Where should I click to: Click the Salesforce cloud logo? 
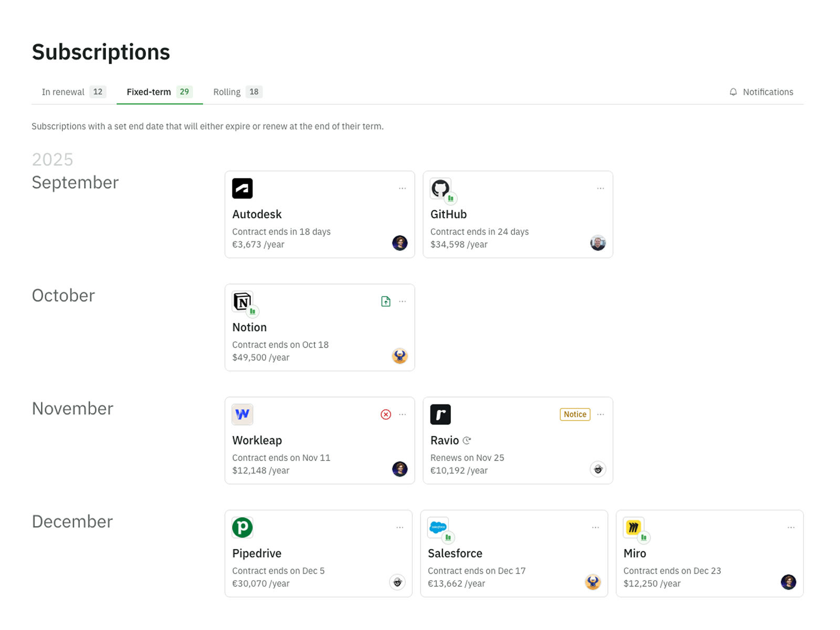pos(437,527)
